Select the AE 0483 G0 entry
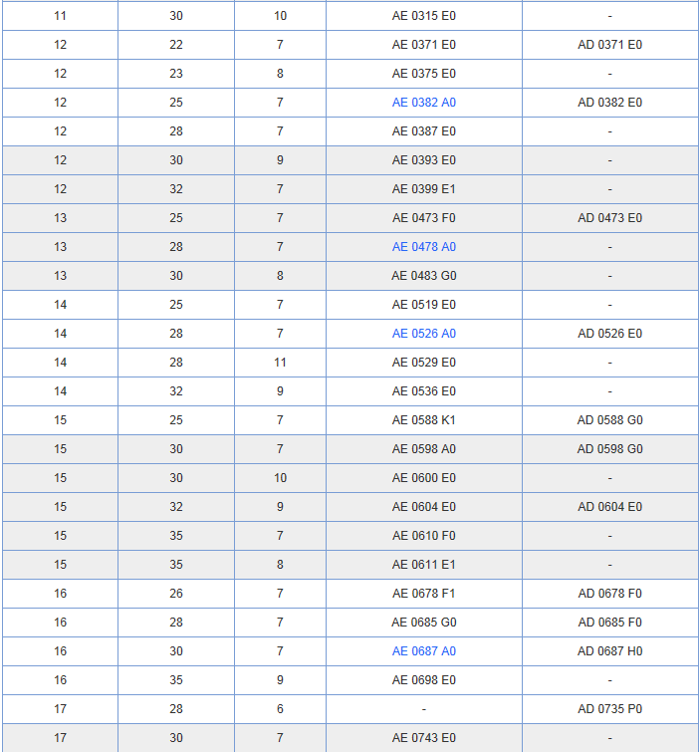Viewport: 700px width, 752px height. tap(423, 276)
